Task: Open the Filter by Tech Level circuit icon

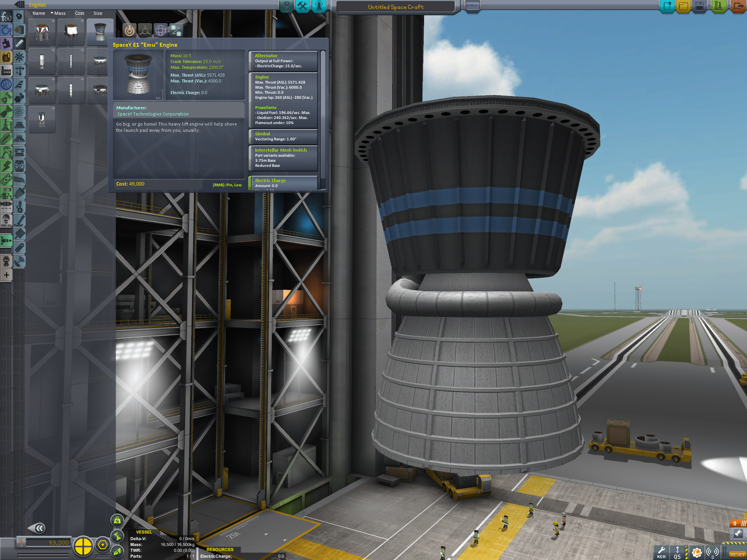Action: click(x=6, y=84)
